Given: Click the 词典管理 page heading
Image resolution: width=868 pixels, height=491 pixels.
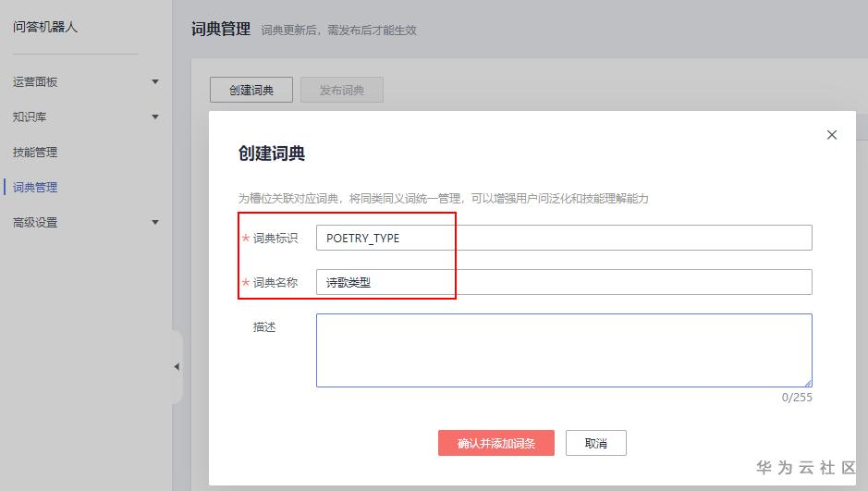Looking at the screenshot, I should (x=221, y=29).
